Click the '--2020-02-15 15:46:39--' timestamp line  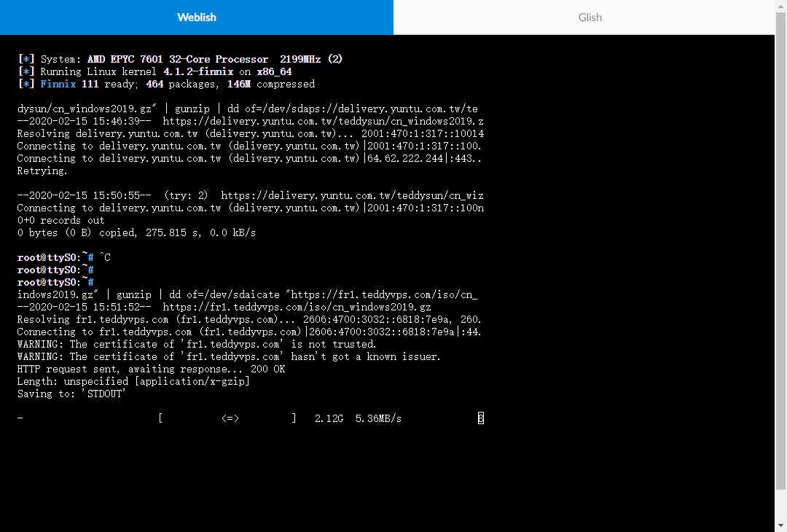tap(251, 122)
